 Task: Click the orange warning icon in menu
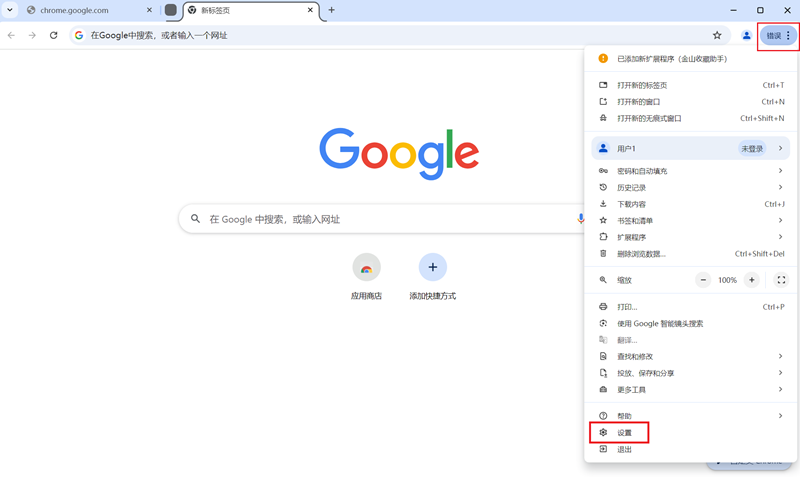[603, 59]
